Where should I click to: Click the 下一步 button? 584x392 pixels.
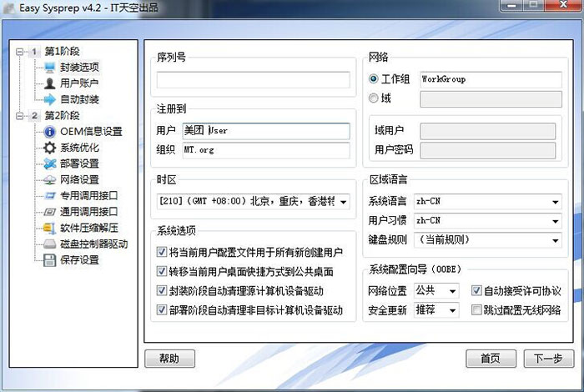548,359
